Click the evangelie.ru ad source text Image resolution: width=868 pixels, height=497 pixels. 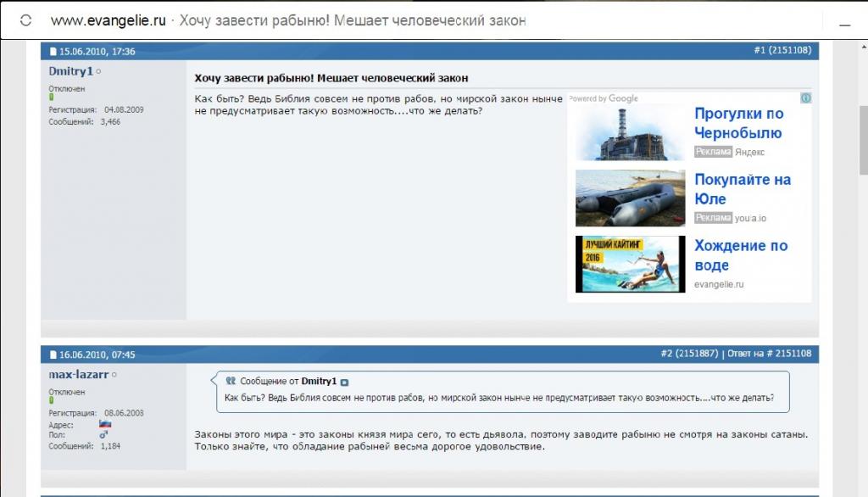point(719,284)
